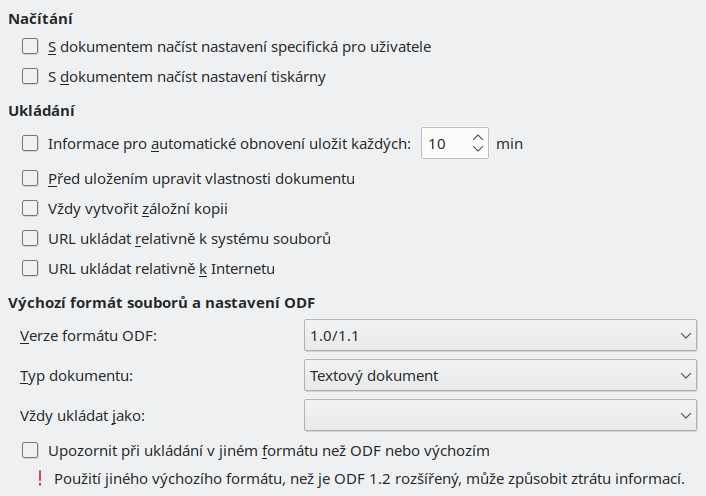
Task: Enable loading user-specific settings with document
Action: (30, 46)
